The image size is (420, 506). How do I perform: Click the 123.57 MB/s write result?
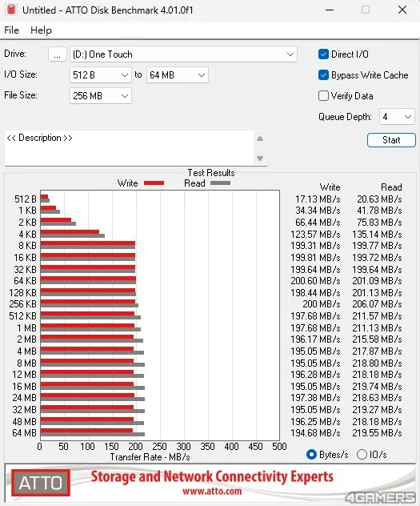[315, 235]
